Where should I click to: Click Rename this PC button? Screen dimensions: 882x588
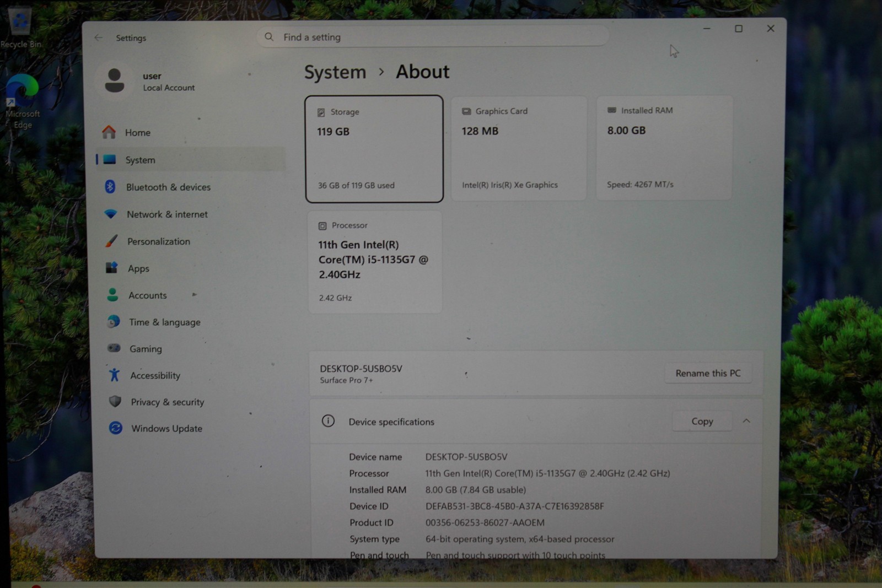coord(708,373)
